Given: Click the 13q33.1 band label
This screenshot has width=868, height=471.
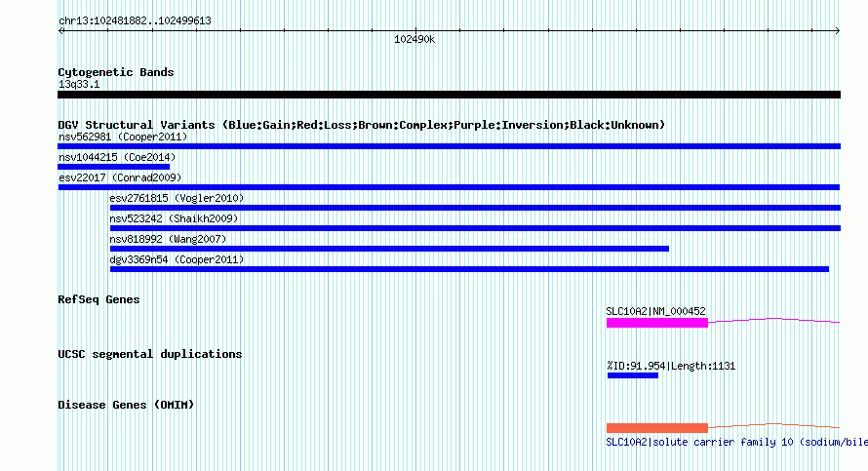Looking at the screenshot, I should (79, 84).
